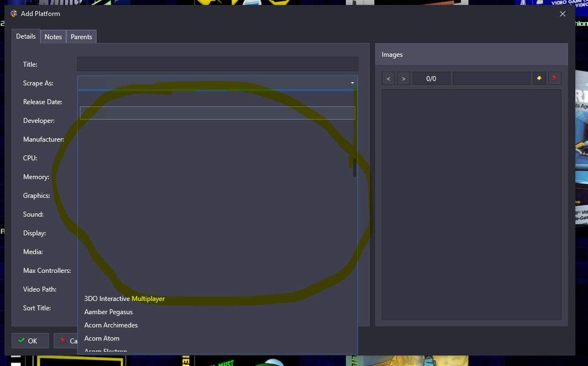
Task: Go to next image with > button
Action: (x=404, y=79)
